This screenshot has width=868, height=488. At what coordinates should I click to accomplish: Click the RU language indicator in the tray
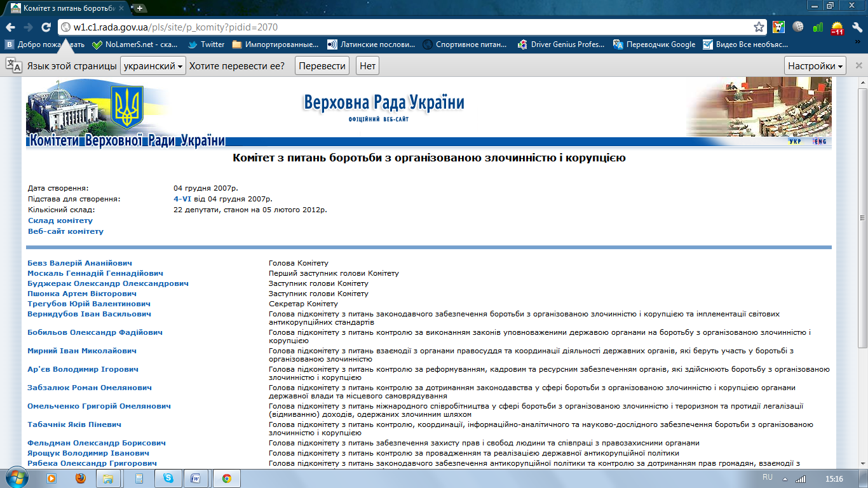(767, 477)
